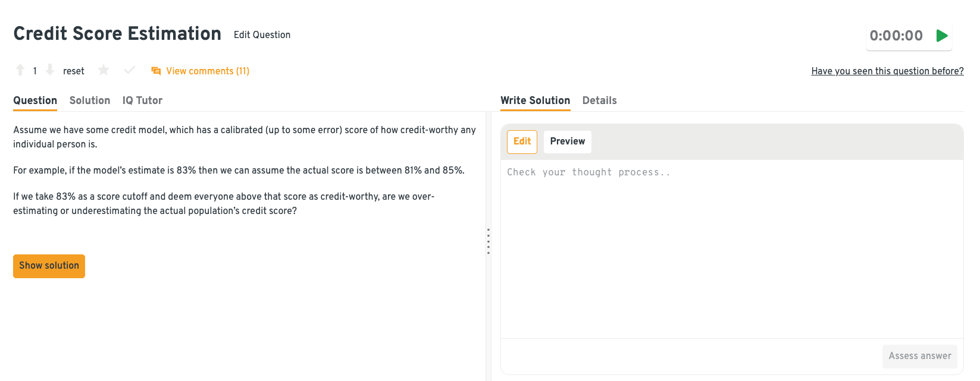Select the Edit mode button
Screen dimensions: 980x381
(522, 141)
